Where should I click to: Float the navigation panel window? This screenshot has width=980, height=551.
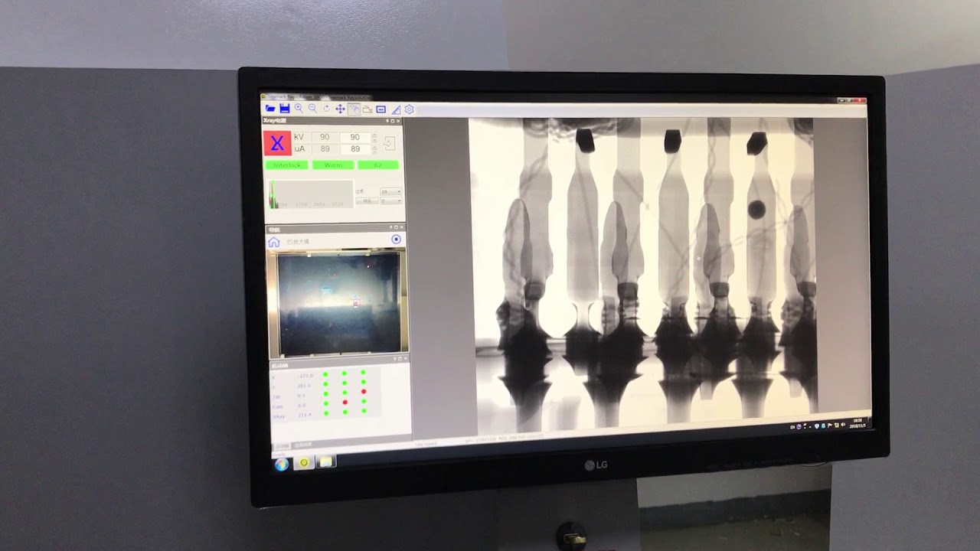[397, 227]
